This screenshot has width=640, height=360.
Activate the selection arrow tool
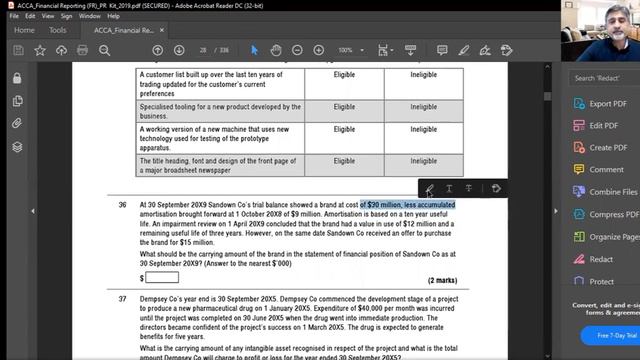pyautogui.click(x=254, y=50)
